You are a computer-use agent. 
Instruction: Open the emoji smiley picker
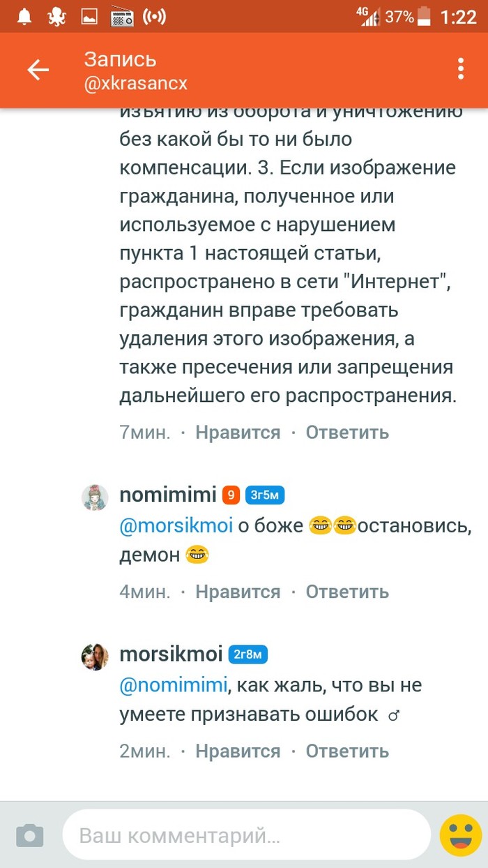point(460,835)
